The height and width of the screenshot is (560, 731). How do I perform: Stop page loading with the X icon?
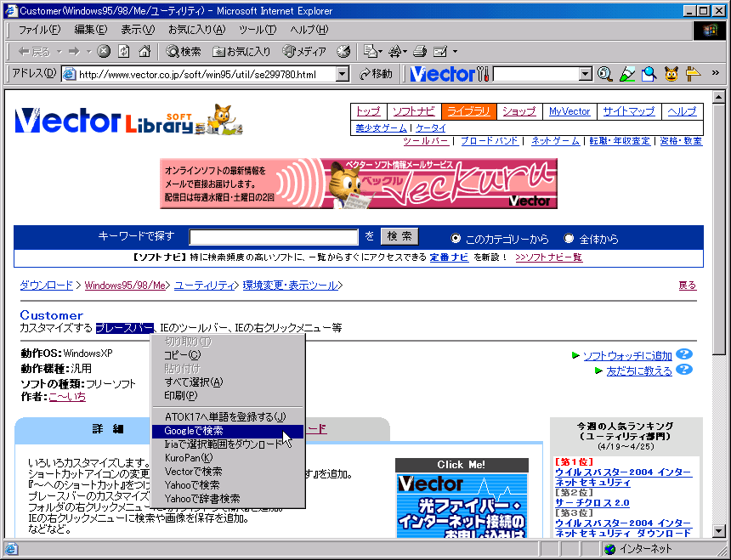click(104, 51)
